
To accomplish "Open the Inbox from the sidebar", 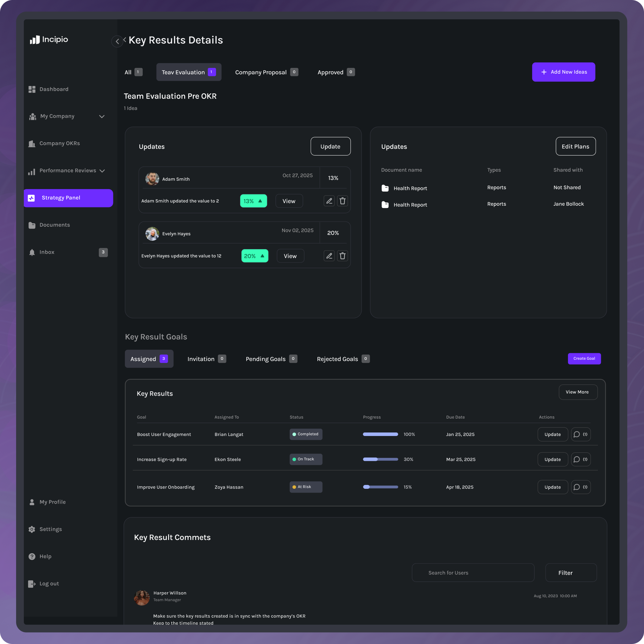I will (x=32, y=252).
